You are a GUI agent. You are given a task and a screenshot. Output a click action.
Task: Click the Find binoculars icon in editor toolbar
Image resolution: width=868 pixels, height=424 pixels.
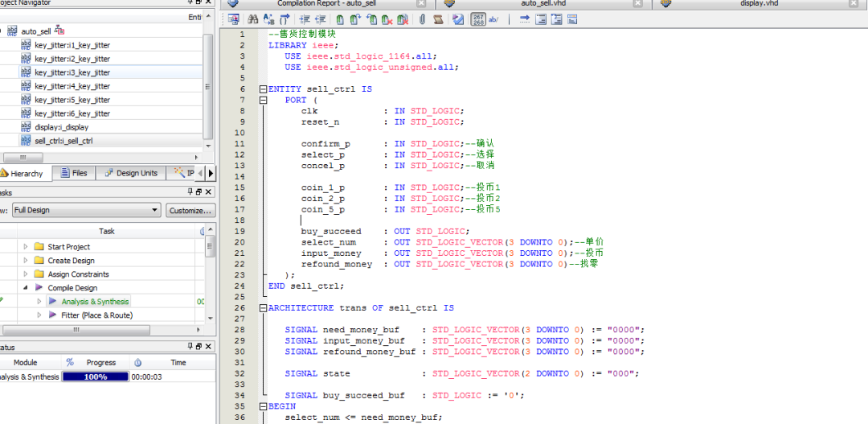pyautogui.click(x=252, y=19)
